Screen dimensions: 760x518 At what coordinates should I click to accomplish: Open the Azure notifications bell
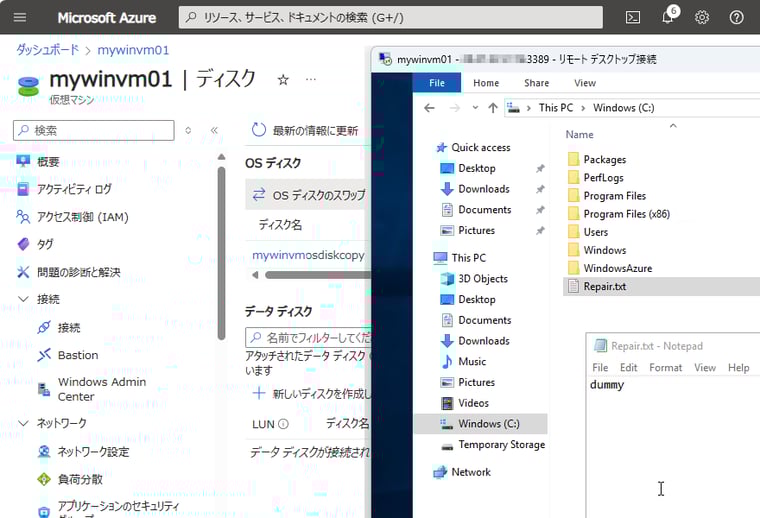click(x=668, y=18)
